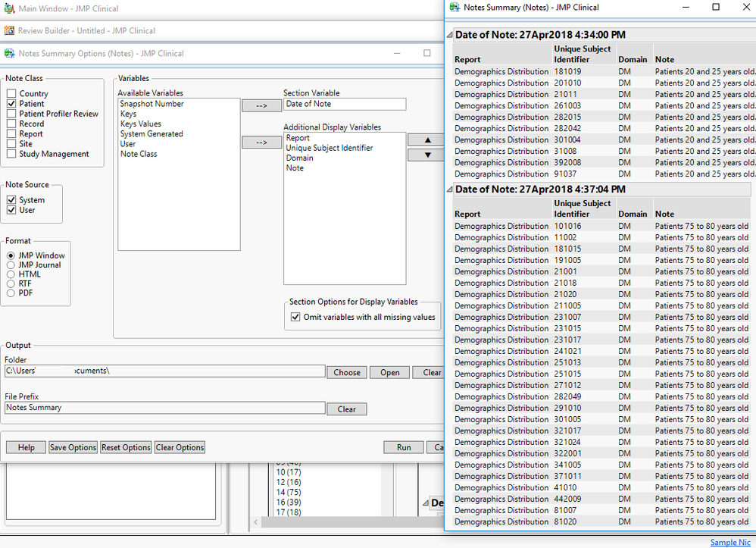This screenshot has height=548, width=756.
Task: Select Keys in Available Variables
Action: [128, 114]
